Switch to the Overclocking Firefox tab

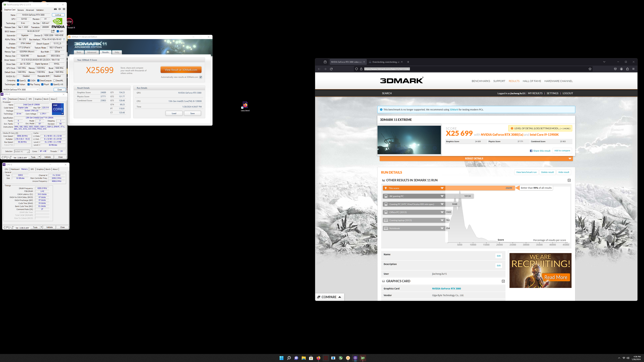pyautogui.click(x=386, y=62)
